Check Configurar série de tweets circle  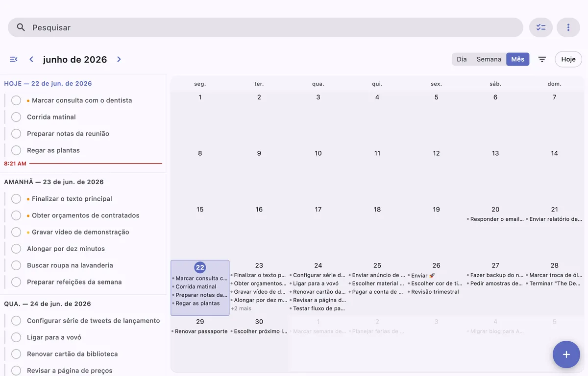tap(16, 321)
